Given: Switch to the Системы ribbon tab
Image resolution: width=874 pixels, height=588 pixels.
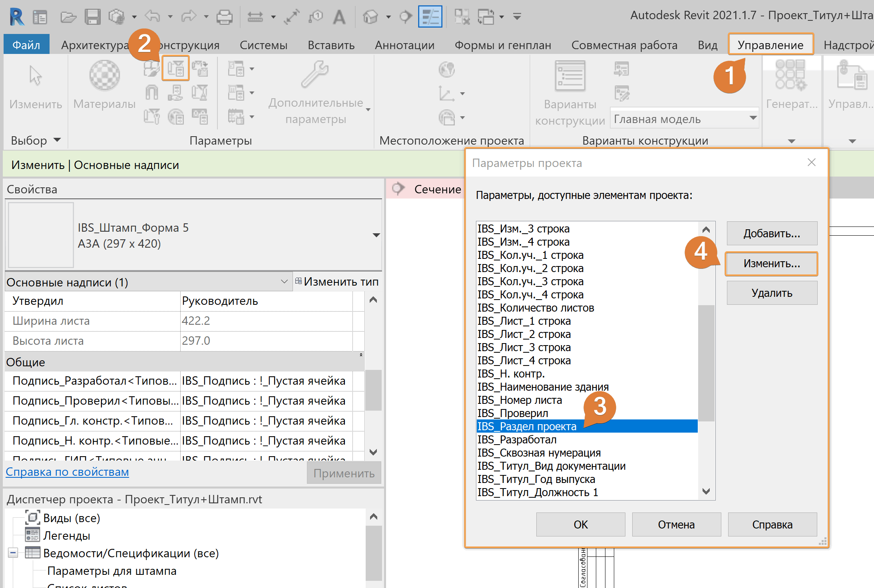Looking at the screenshot, I should pyautogui.click(x=263, y=45).
